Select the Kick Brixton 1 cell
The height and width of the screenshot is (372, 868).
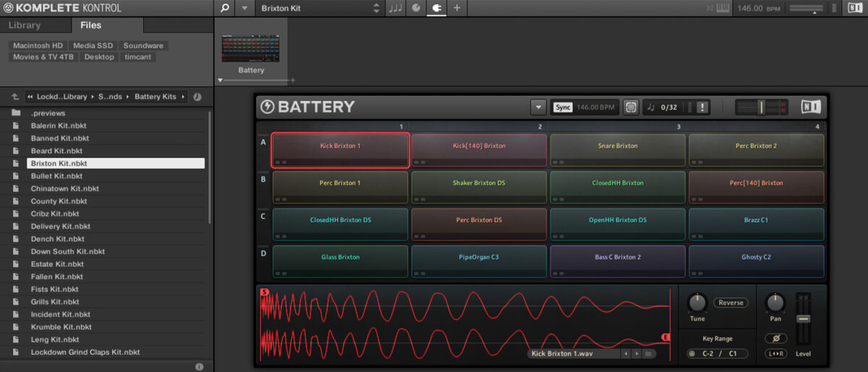coord(340,150)
